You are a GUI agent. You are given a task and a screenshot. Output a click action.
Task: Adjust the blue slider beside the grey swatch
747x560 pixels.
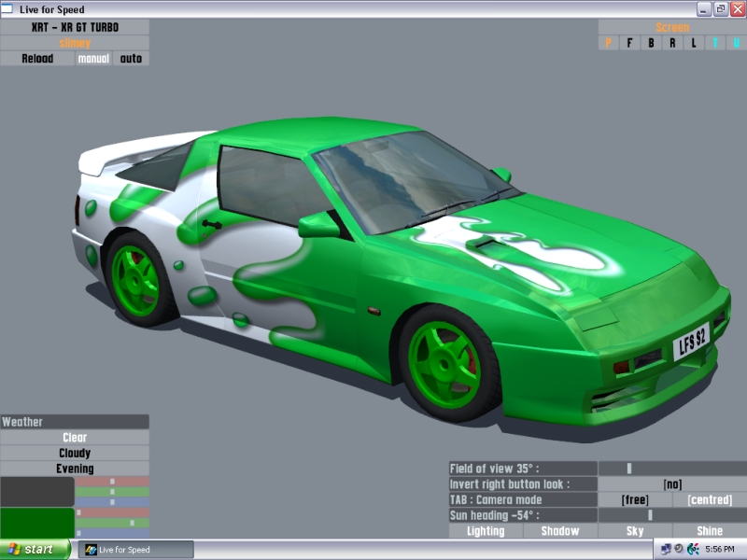coord(112,502)
